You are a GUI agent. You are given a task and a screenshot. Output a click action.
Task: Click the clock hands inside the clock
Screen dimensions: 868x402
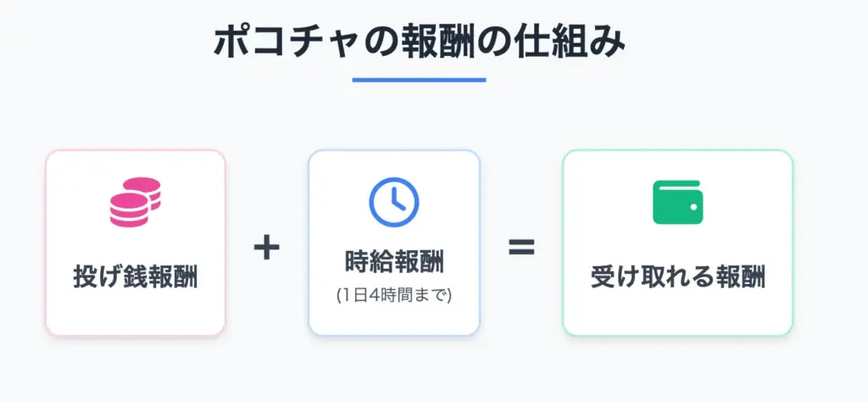(396, 200)
